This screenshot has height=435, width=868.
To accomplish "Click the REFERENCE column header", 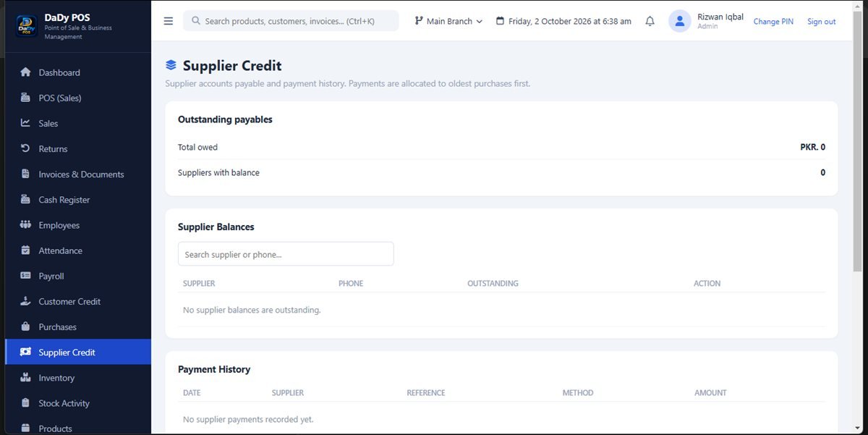I will [x=426, y=393].
